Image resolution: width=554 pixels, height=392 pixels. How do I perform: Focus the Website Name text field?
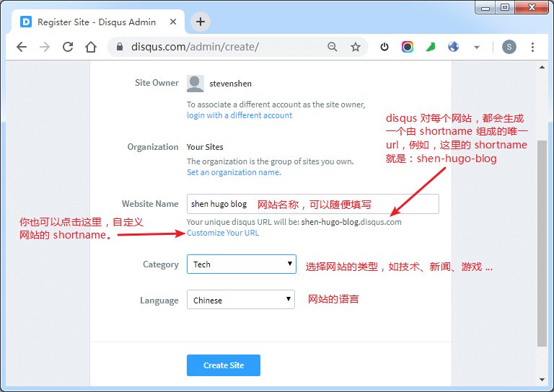tap(312, 204)
